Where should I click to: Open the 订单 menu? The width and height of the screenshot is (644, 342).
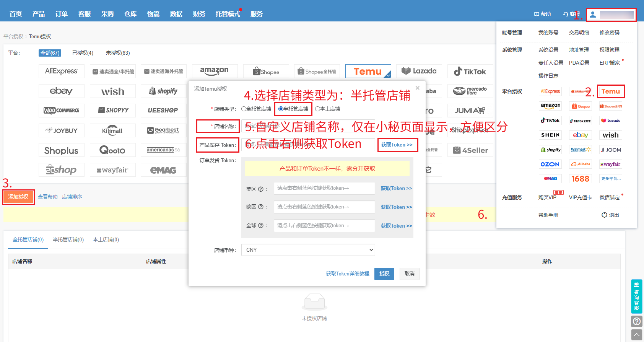62,14
